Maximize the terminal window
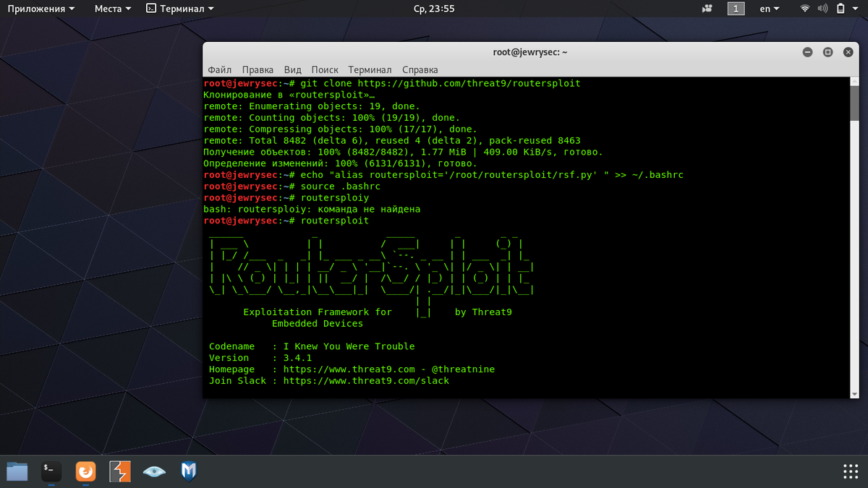Viewport: 868px width, 488px height. pos(828,52)
